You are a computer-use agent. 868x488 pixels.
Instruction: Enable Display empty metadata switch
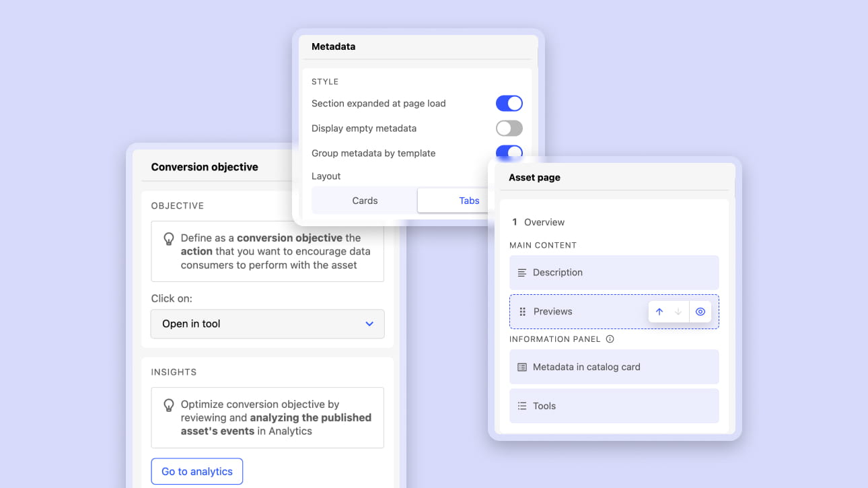coord(509,128)
